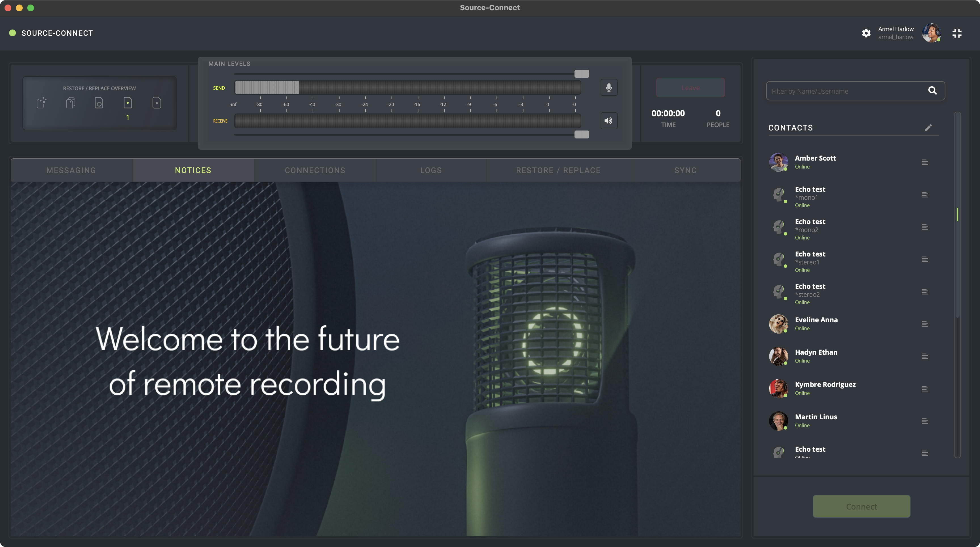Click the green connection status dot beside SOURCE-CONNECT
Screen dimensions: 980x547
[12, 33]
